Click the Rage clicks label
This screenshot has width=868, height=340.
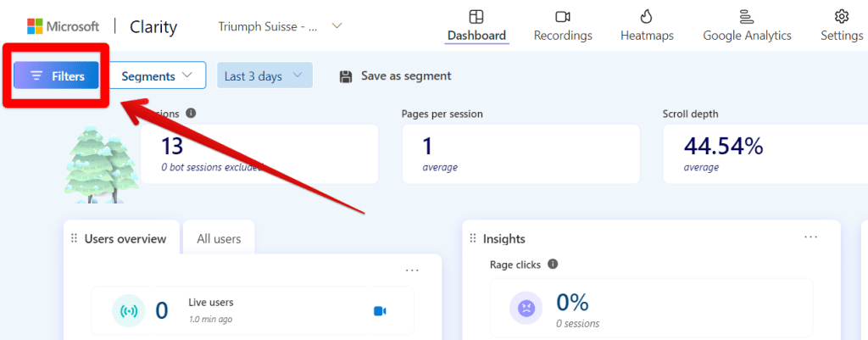pos(515,265)
